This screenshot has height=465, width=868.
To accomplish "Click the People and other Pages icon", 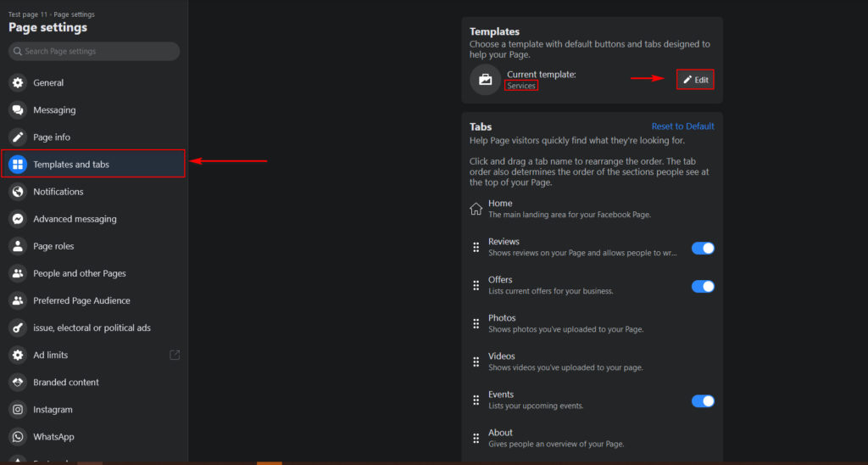I will tap(18, 273).
